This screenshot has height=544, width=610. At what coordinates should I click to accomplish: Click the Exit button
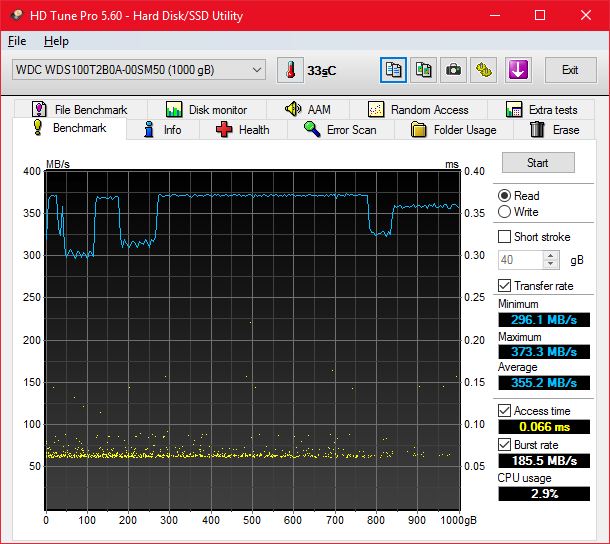570,70
